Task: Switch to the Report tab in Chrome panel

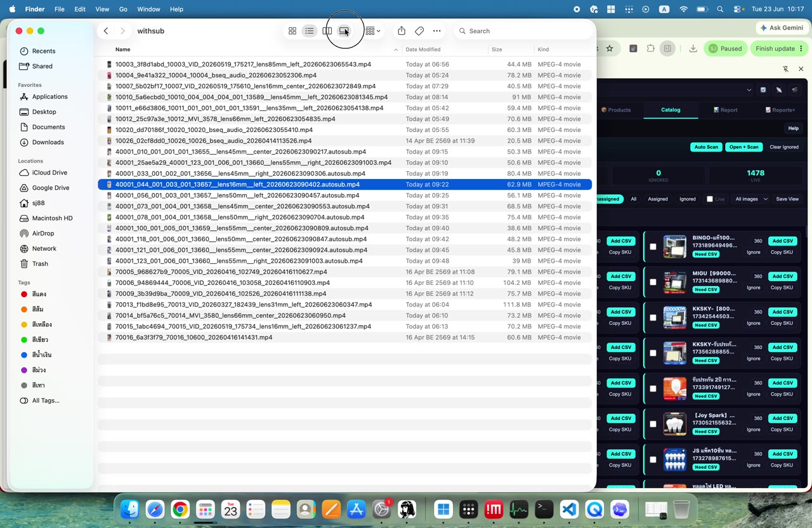Action: (725, 110)
